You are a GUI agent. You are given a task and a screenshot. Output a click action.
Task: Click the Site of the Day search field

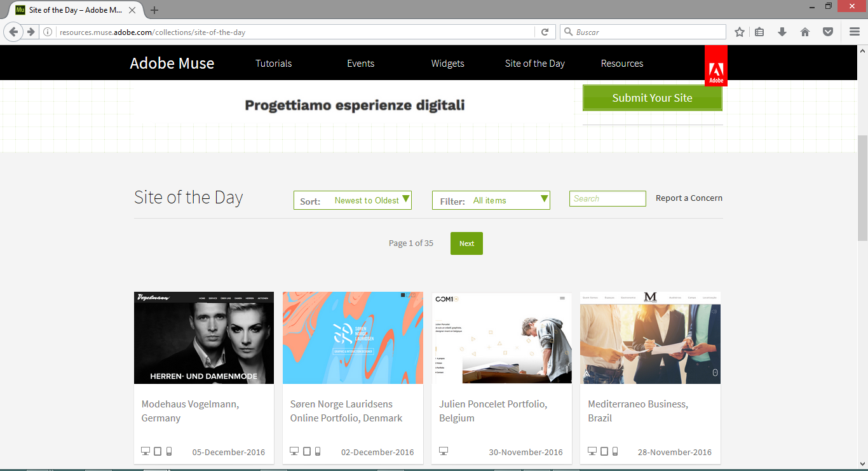pos(607,198)
